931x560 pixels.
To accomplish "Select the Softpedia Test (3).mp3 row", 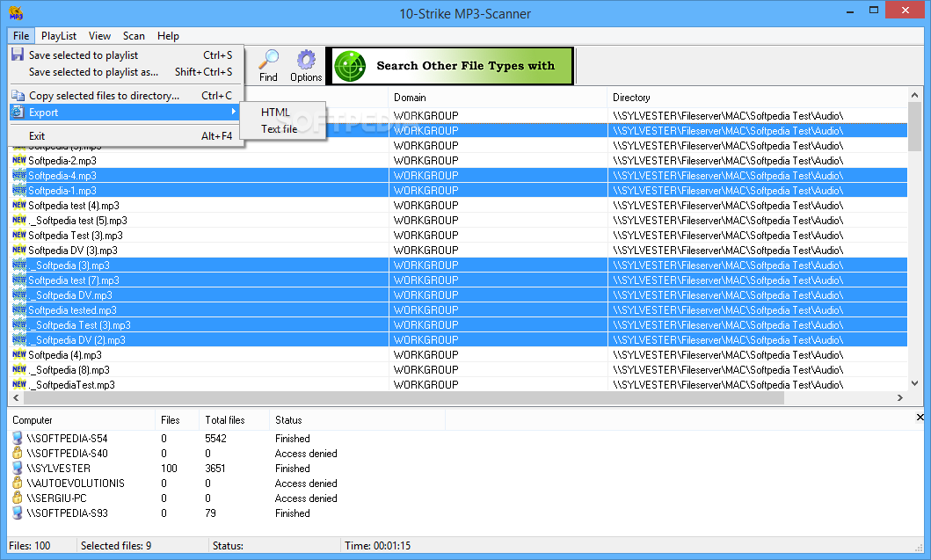I will coord(458,235).
